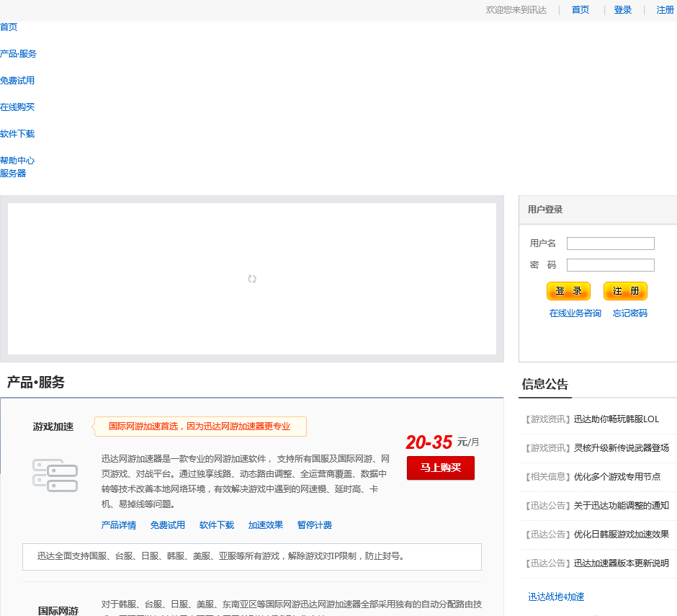Viewport: 677px width, 616px height.
Task: Click the server stack icon under 游戏加速
Action: click(55, 476)
